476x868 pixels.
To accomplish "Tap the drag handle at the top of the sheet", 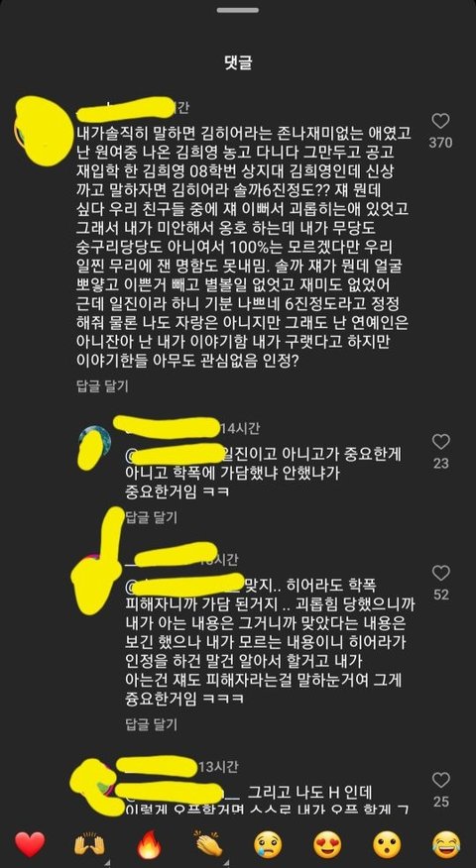I will coord(238,10).
